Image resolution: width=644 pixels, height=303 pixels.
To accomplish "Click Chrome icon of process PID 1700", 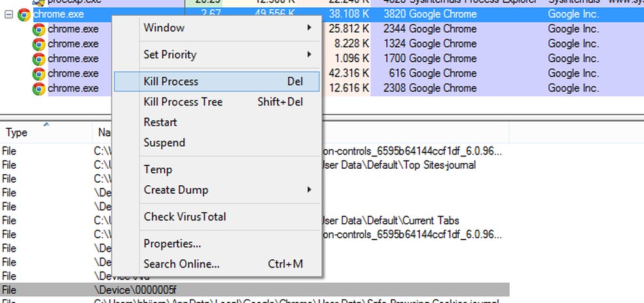I will [x=39, y=59].
